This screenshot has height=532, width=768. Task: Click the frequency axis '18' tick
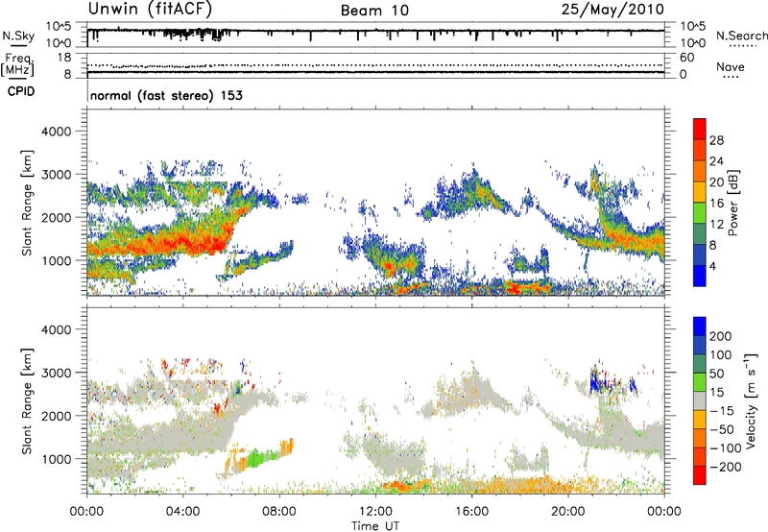point(64,58)
